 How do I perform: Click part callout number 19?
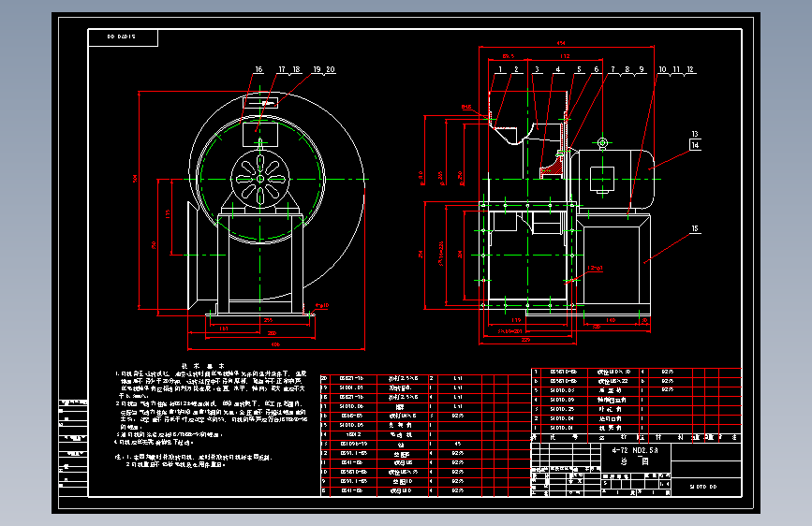point(317,69)
